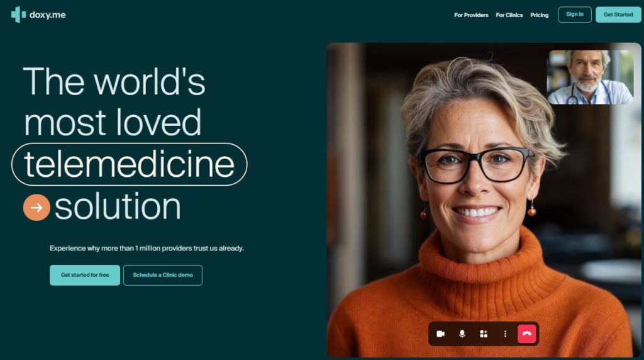Click Get started for free

pos(85,275)
